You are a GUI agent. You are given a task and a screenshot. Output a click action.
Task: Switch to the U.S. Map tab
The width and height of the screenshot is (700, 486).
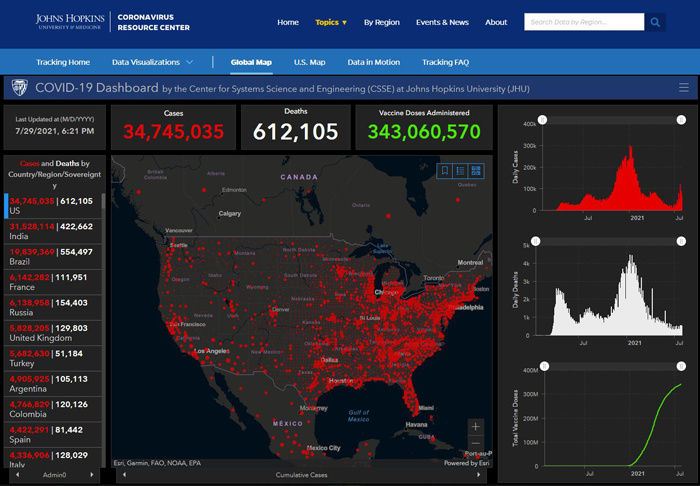pyautogui.click(x=309, y=62)
